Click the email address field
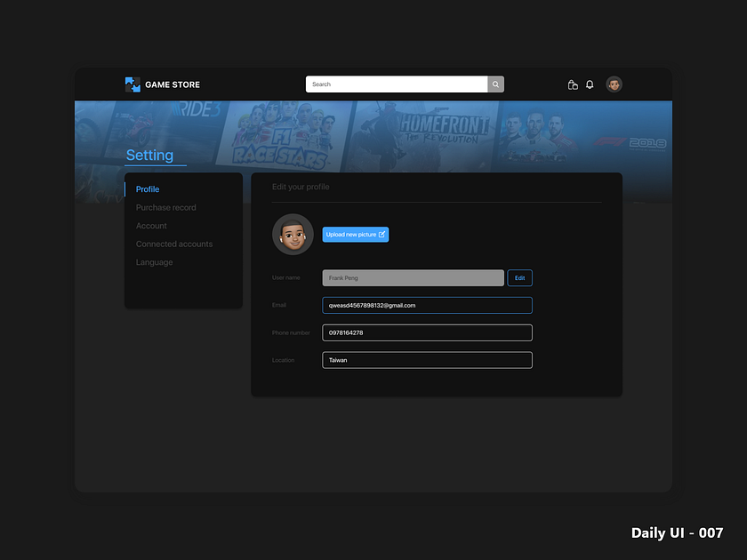The width and height of the screenshot is (747, 560). (427, 305)
